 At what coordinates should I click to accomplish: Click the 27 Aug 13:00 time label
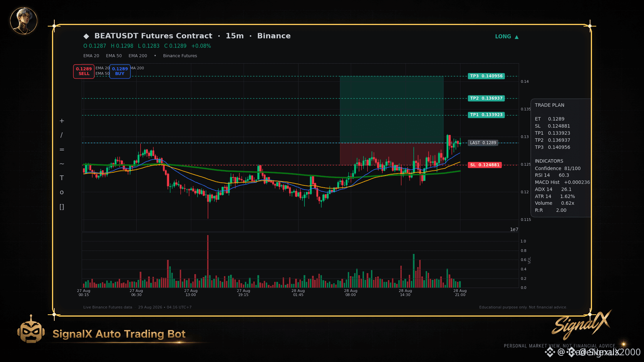pyautogui.click(x=191, y=293)
